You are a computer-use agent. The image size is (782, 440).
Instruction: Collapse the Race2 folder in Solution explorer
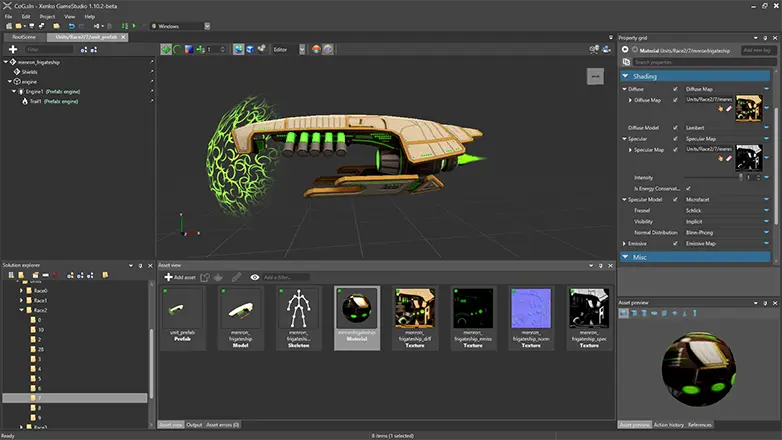21,310
